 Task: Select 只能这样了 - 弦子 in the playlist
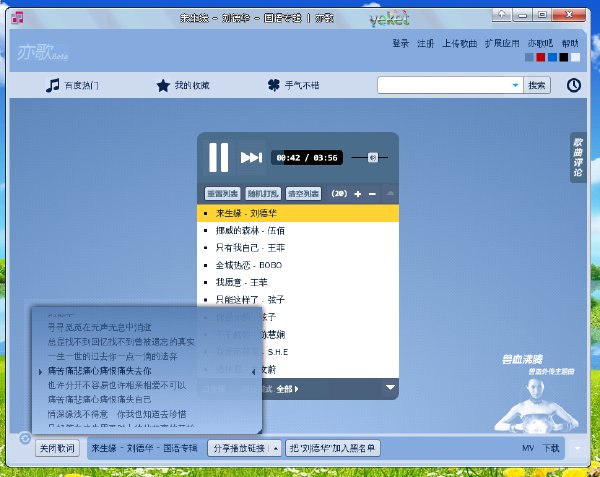298,300
